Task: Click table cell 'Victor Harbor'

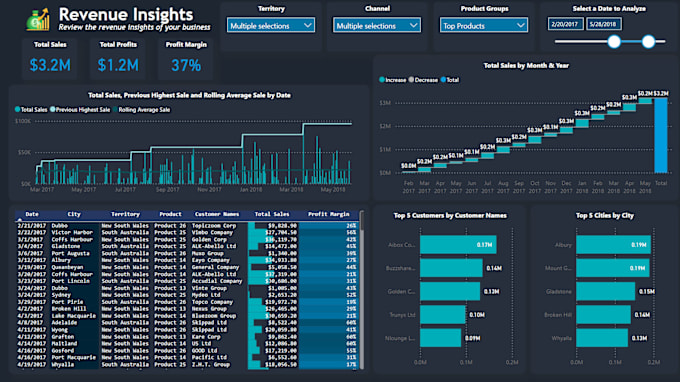Action: coord(72,232)
